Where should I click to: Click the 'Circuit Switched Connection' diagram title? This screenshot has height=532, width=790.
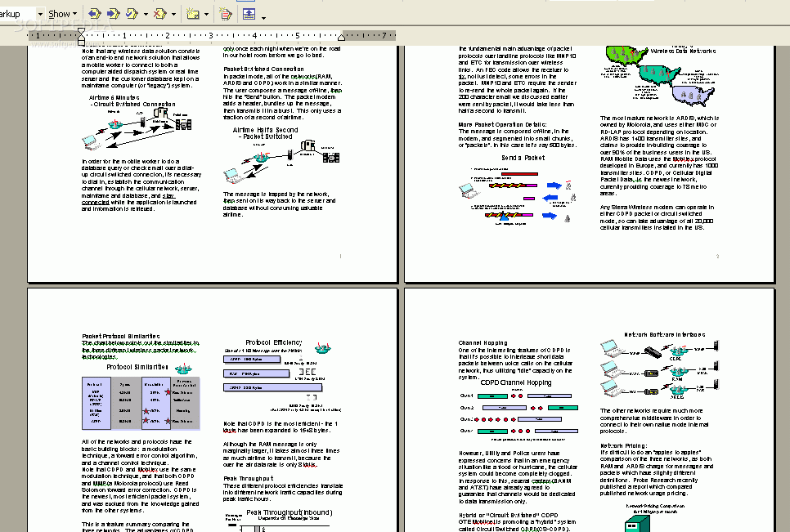[x=134, y=104]
